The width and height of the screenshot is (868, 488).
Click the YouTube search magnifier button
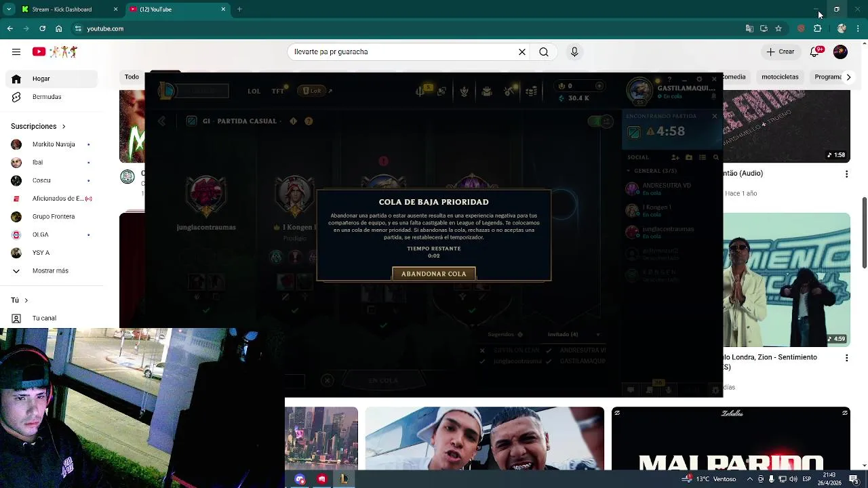click(544, 52)
